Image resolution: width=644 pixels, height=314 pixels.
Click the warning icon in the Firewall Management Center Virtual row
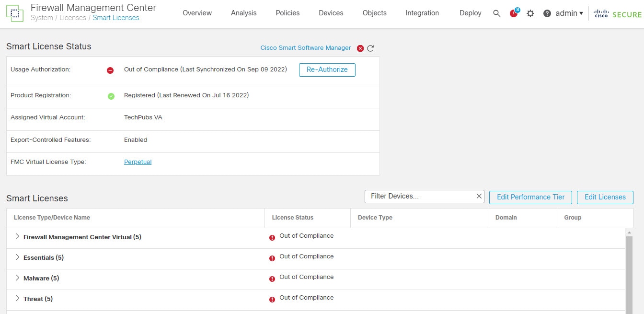[272, 238]
